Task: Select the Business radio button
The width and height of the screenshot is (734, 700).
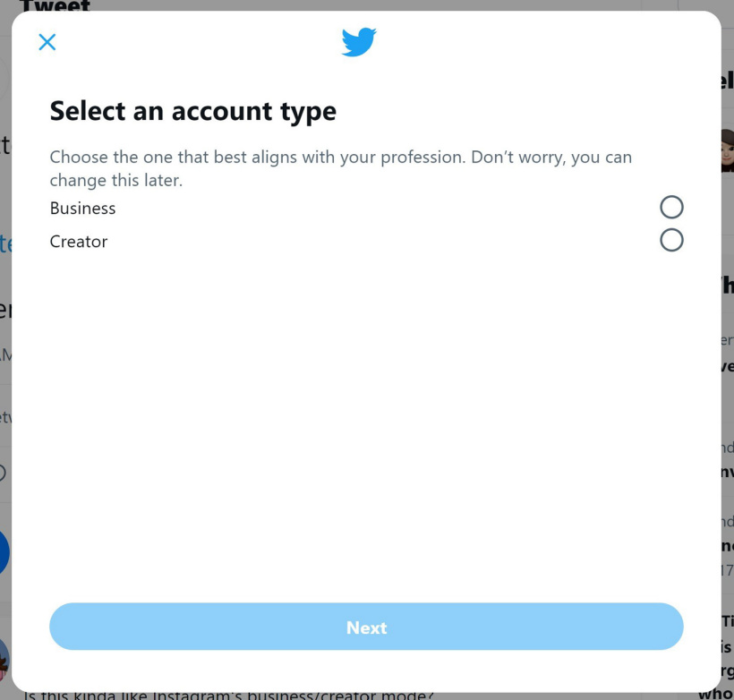Action: pos(671,208)
